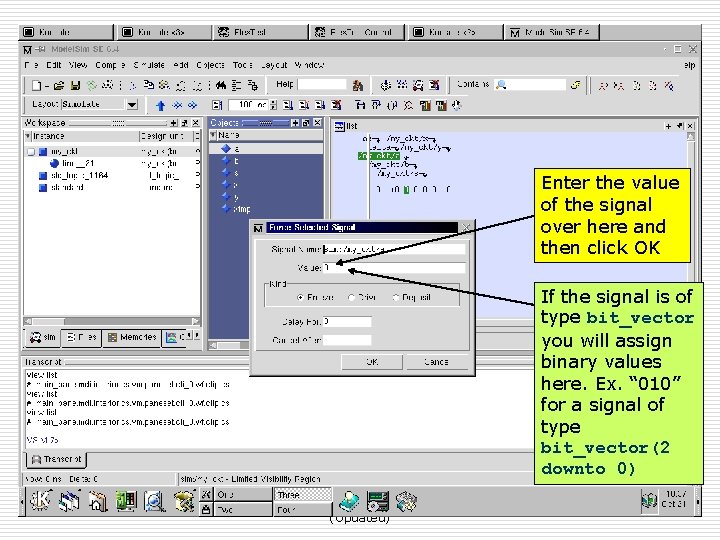The width and height of the screenshot is (720, 540).
Task: Click the Find binoculars toolbar icon
Action: 221,85
